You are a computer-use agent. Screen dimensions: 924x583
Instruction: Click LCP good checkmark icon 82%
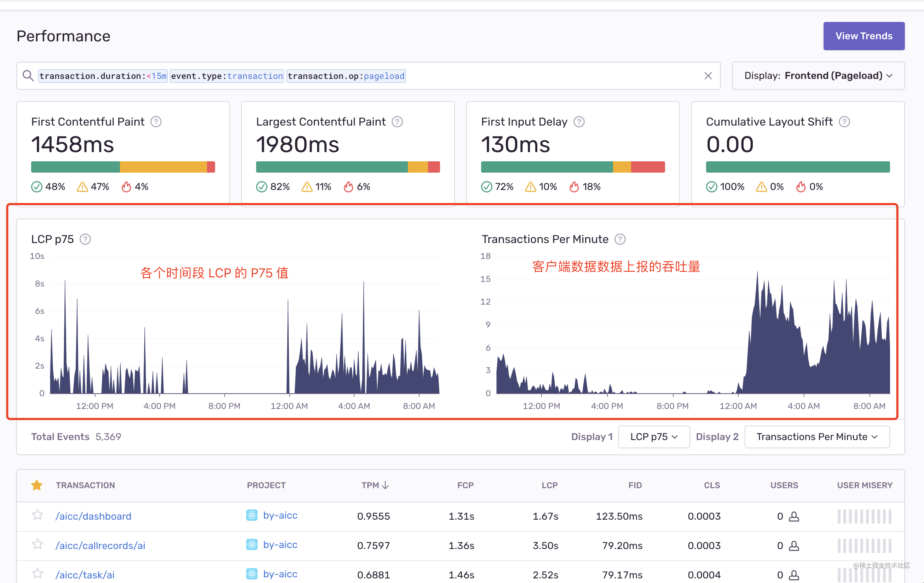coord(261,187)
